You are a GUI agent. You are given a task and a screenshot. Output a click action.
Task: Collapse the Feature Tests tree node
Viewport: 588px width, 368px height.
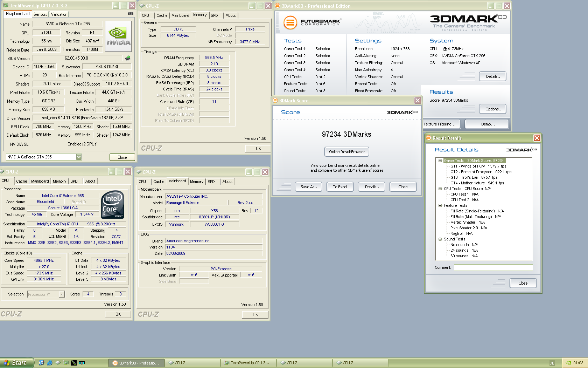(440, 205)
